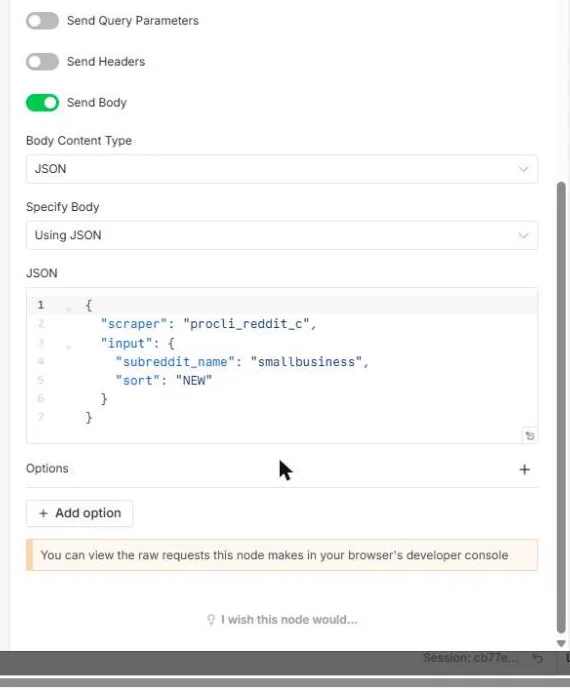The image size is (570, 690).
Task: Click the undo arrow icon beside Session label
Action: point(537,658)
